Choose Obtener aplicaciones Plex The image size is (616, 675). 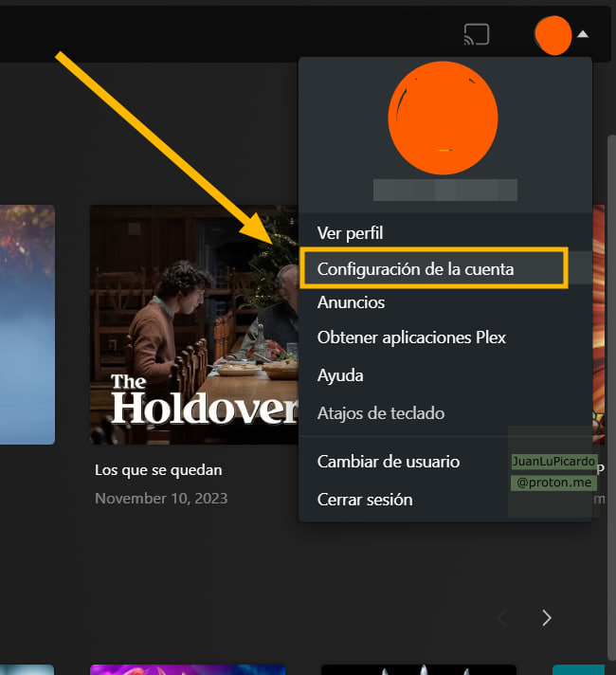click(x=411, y=338)
